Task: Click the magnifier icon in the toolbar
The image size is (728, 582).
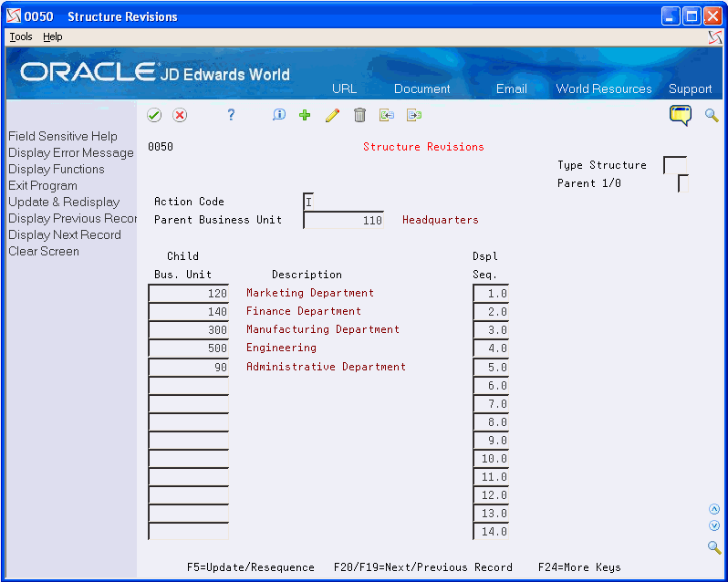Action: tap(712, 115)
